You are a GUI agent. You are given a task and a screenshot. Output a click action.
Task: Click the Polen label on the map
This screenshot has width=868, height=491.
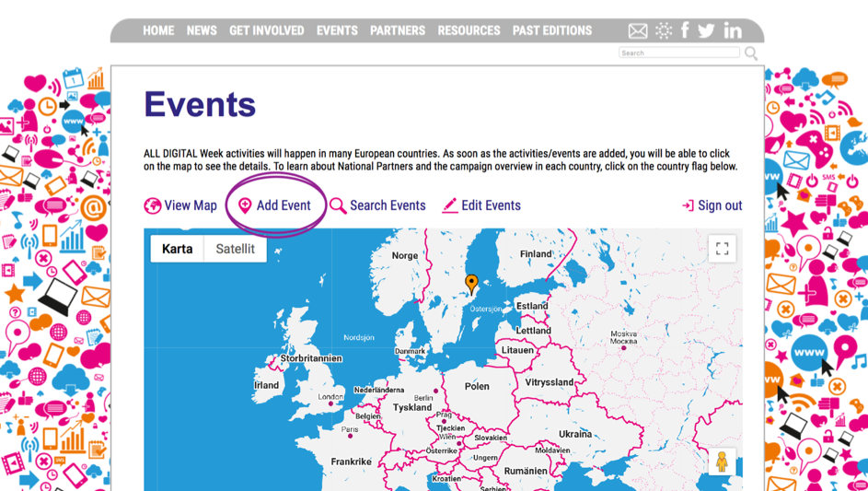(477, 386)
